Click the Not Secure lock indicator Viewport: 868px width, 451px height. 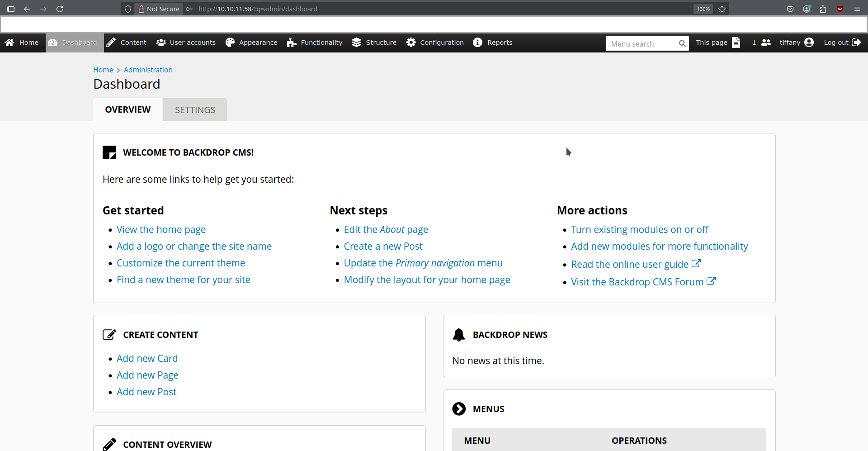coord(159,9)
